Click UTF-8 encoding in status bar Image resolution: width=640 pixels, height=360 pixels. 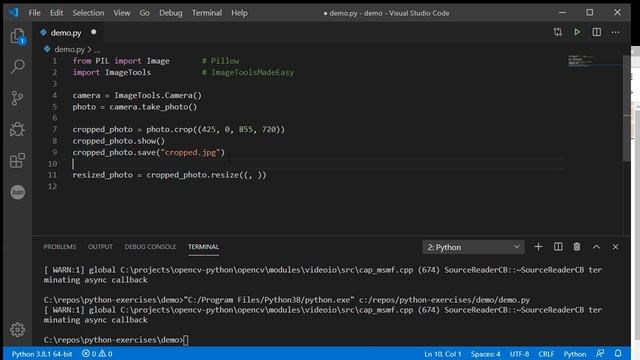click(x=519, y=354)
